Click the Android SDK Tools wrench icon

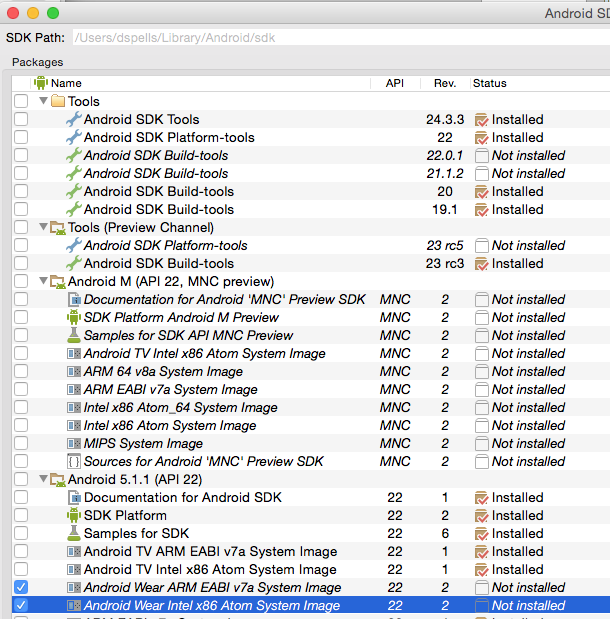tap(74, 119)
